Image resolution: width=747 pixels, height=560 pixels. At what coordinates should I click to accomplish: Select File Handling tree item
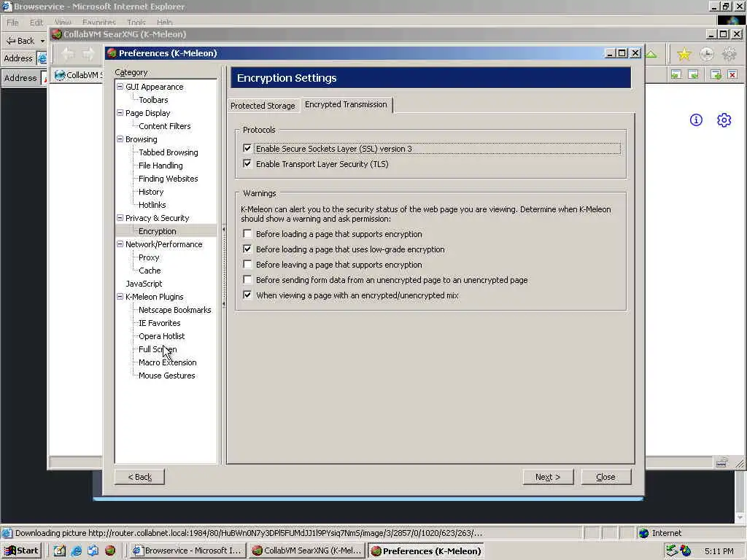[x=160, y=166]
